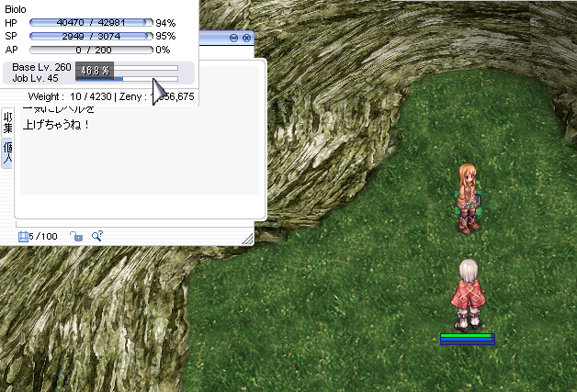Select the 収集 vertical tab
Screen dimensions: 577x392
pos(7,121)
